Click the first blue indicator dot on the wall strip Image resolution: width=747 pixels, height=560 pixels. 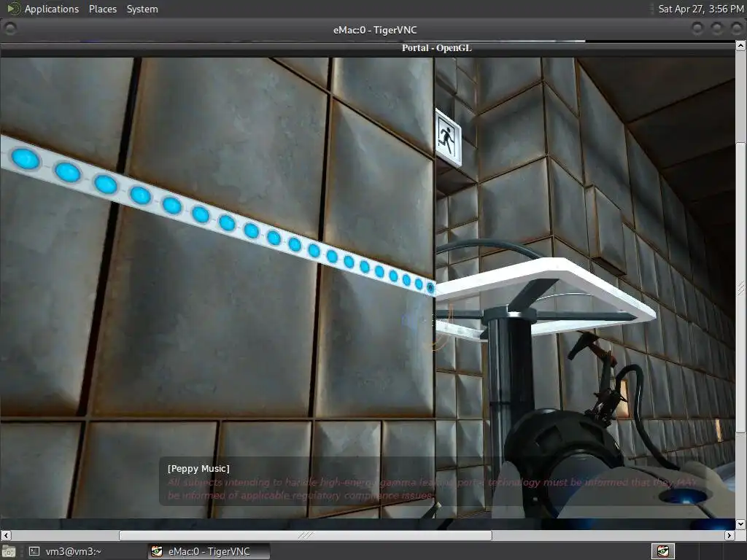pos(26,158)
